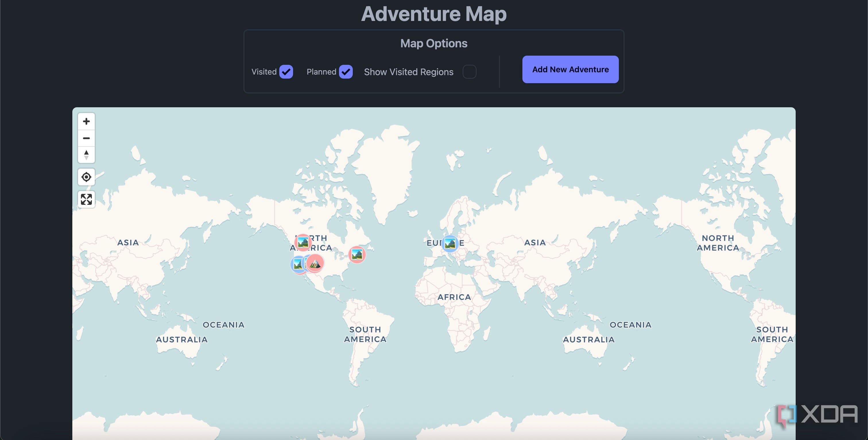Viewport: 868px width, 440px height.
Task: Click the AFRICA map label
Action: 454,297
